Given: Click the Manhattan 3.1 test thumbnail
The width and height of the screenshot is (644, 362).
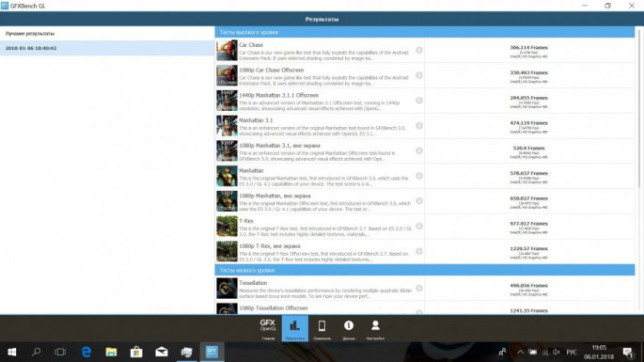Looking at the screenshot, I should coord(227,125).
